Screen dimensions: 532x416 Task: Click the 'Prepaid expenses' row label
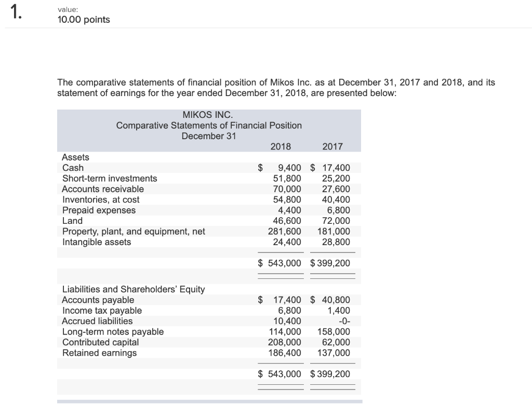point(99,210)
